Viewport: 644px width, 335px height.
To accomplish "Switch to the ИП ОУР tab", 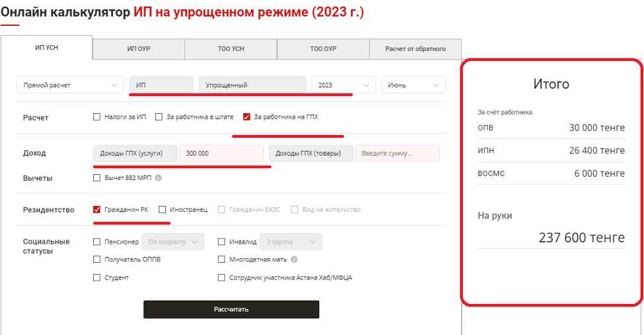I will tap(139, 49).
